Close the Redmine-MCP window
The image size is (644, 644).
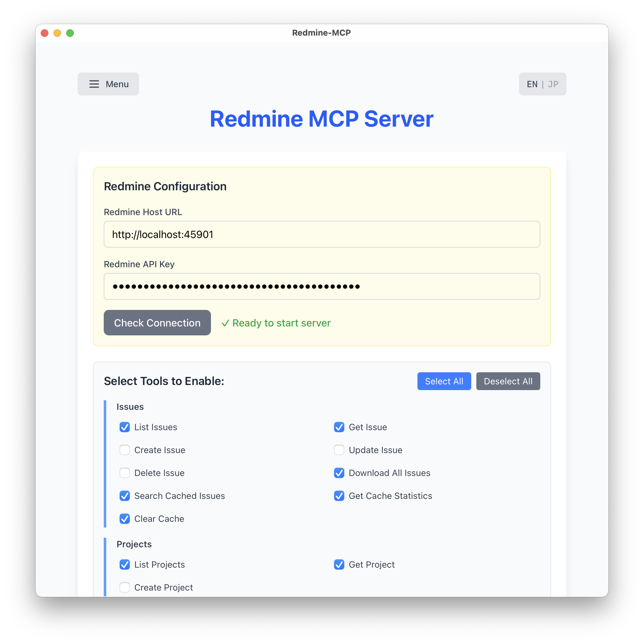pos(45,33)
